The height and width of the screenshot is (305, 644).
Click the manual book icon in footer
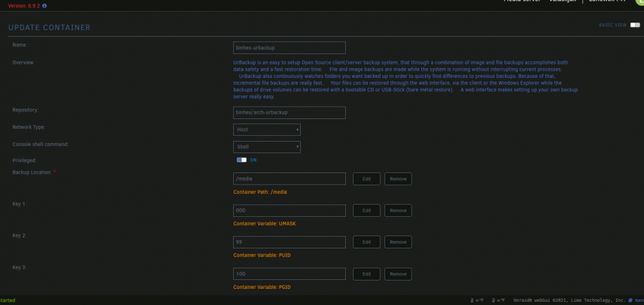coord(630,300)
